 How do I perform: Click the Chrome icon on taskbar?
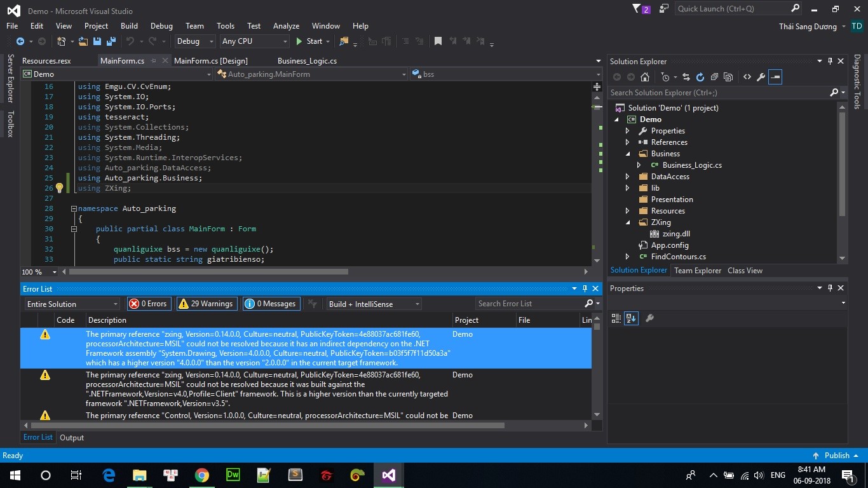tap(201, 475)
